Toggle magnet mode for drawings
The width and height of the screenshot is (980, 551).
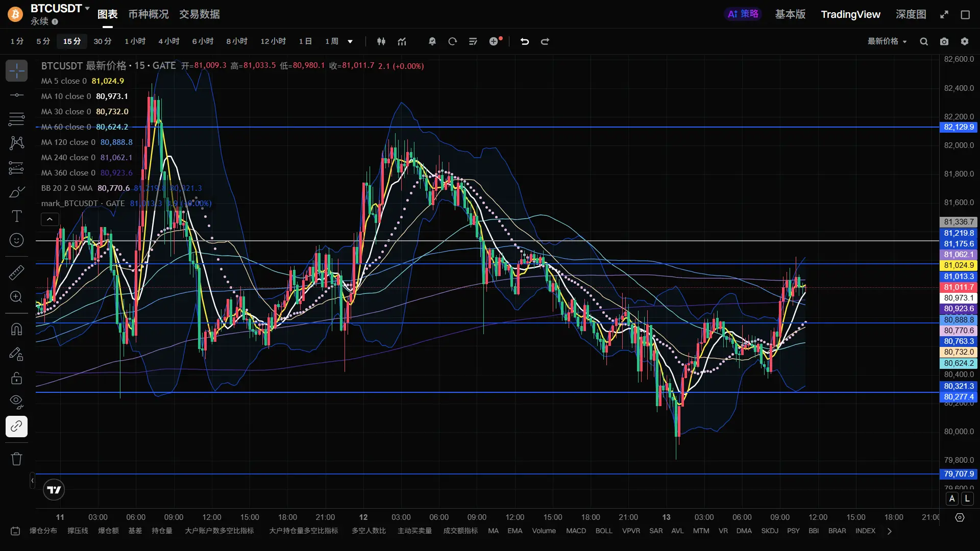(16, 329)
